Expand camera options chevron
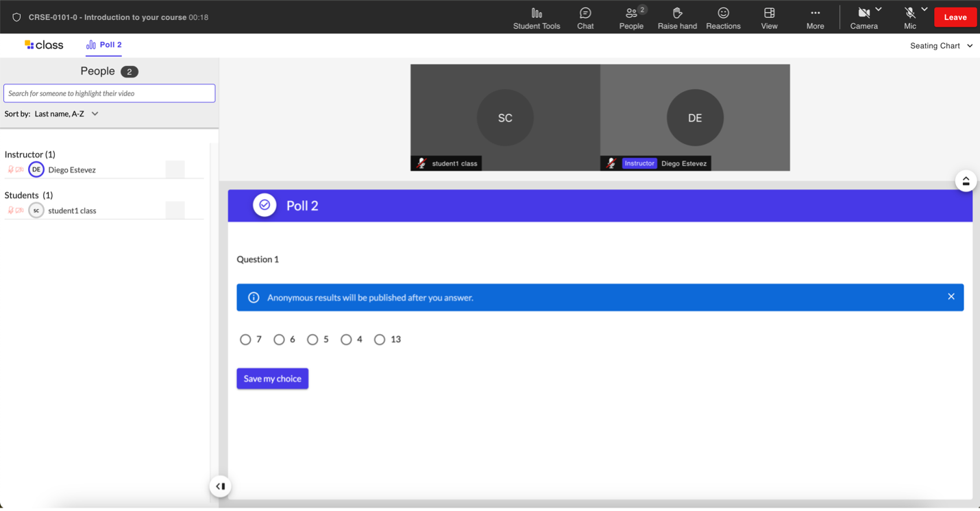The image size is (980, 511). click(x=879, y=10)
